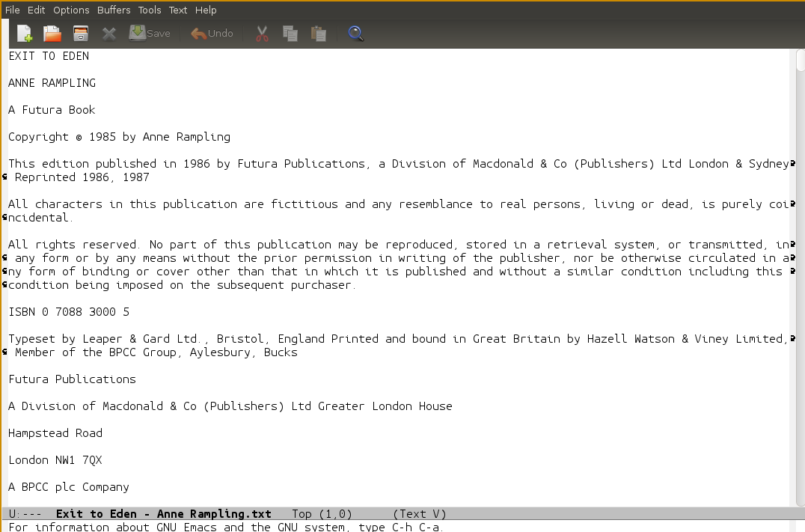
Task: Copy selection with the copy icon
Action: coord(290,34)
